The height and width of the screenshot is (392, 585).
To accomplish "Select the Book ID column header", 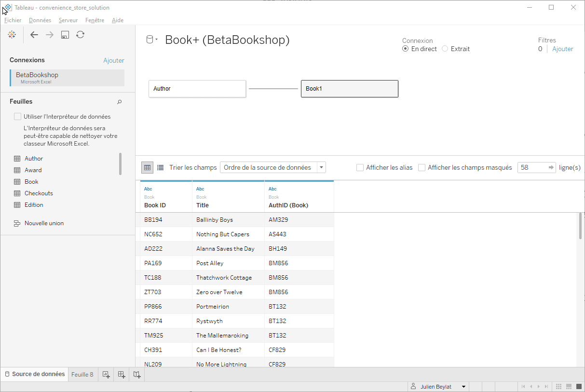I will pos(166,197).
